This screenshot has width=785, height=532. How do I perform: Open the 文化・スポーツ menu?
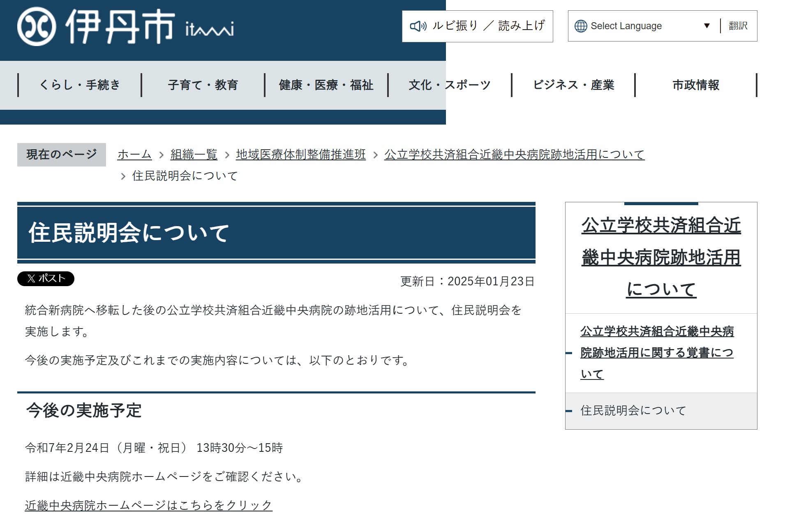click(x=450, y=85)
